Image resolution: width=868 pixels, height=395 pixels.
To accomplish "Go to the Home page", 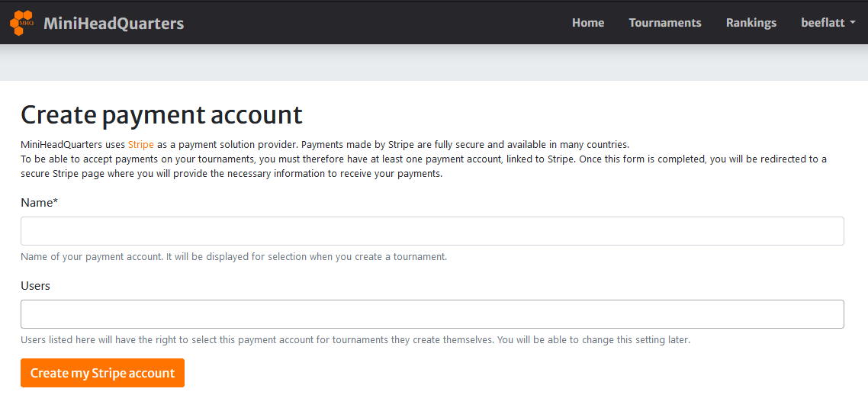I will point(587,23).
